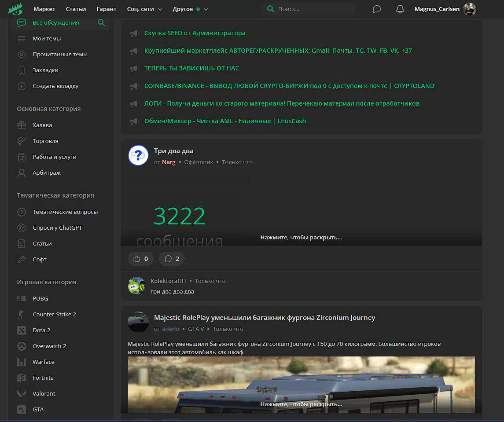Expand the Другое dropdown menu
Screen dimensions: 504x422
click(190, 9)
